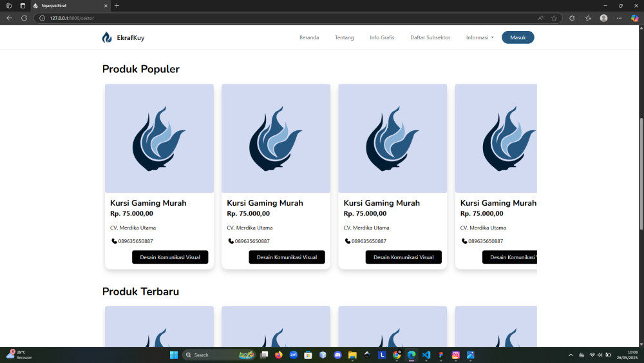Open Figma from the taskbar
The image size is (644, 363).
point(441,355)
